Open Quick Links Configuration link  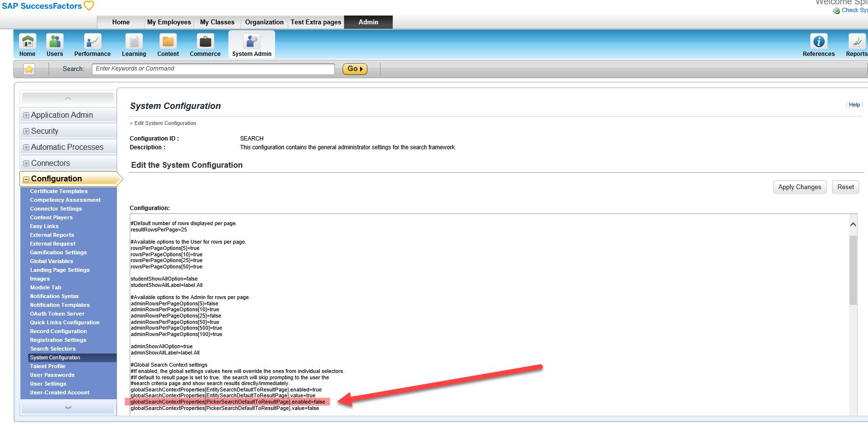(x=65, y=322)
